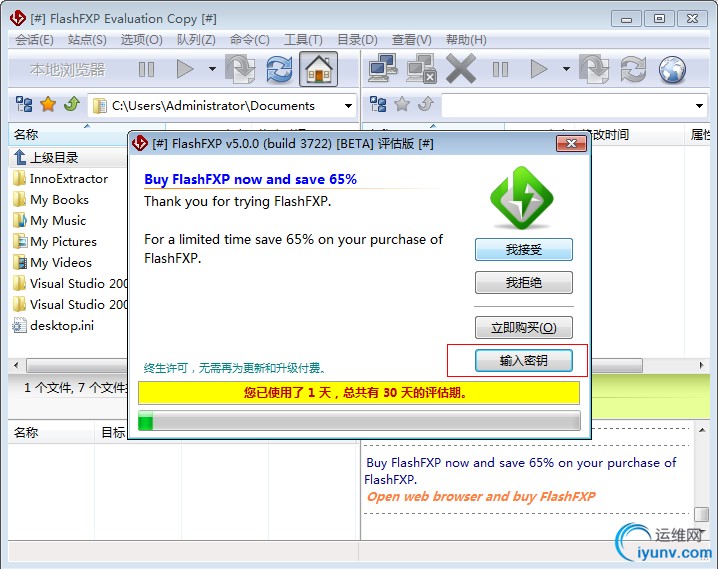
Task: Select the My Music folder
Action: (x=49, y=221)
